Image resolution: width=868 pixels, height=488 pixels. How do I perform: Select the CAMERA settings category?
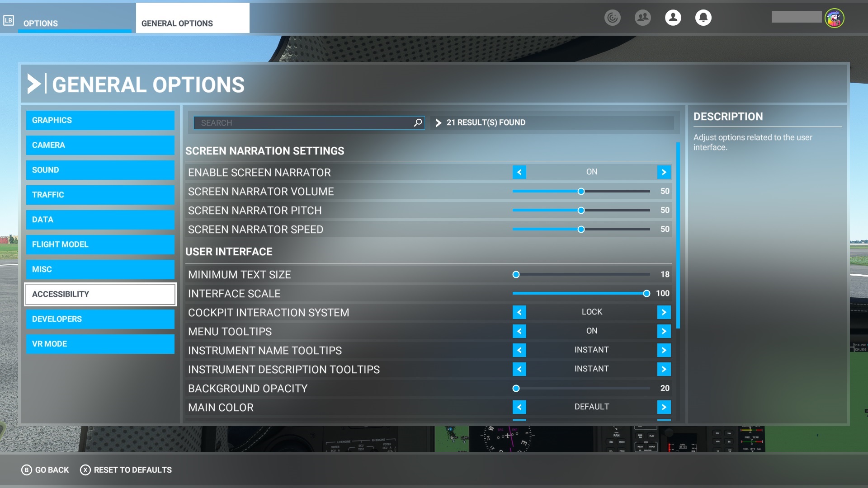point(100,145)
